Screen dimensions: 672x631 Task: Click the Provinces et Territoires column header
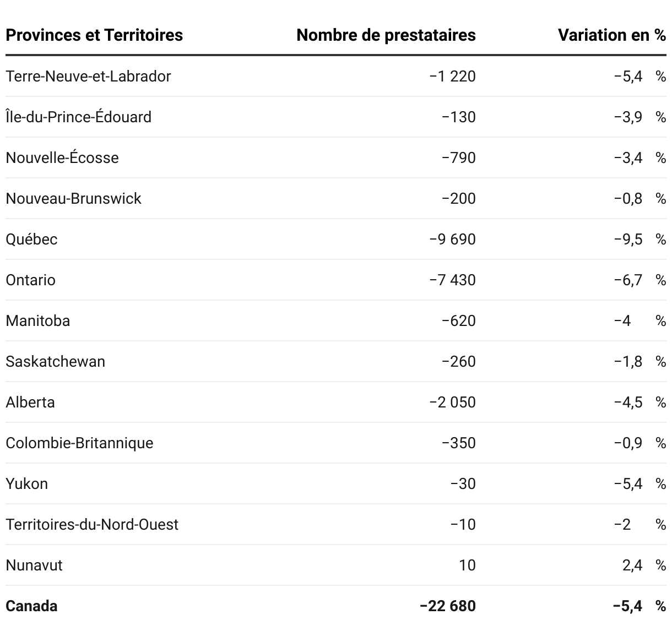94,35
